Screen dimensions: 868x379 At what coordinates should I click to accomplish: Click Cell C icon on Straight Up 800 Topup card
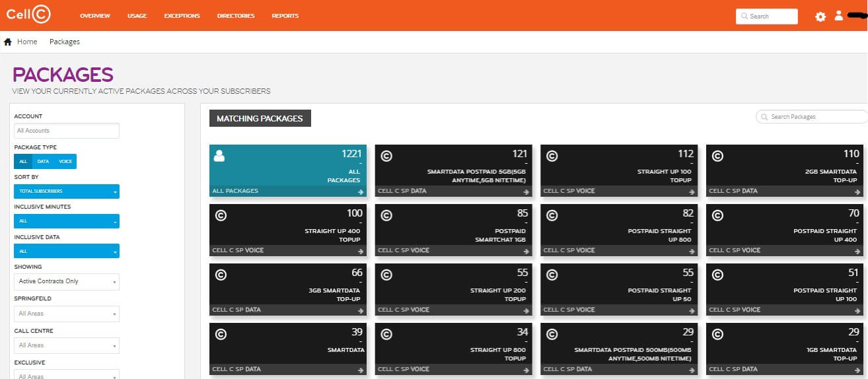point(386,334)
